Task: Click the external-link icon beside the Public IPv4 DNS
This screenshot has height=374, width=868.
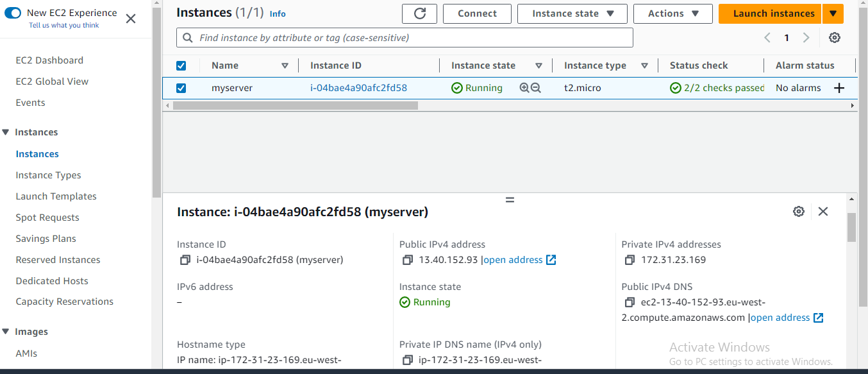Action: (818, 318)
